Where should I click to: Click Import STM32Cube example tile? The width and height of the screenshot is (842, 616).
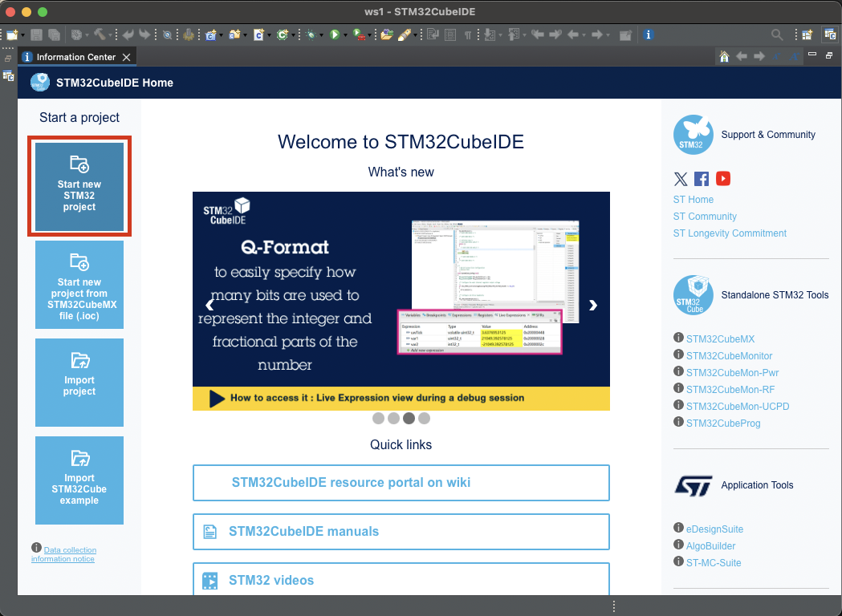click(79, 480)
